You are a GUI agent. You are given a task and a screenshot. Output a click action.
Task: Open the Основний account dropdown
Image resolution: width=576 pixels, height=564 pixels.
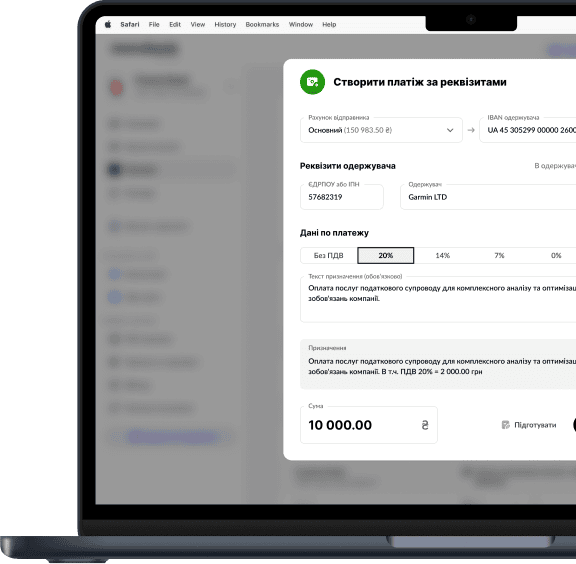[x=381, y=130]
